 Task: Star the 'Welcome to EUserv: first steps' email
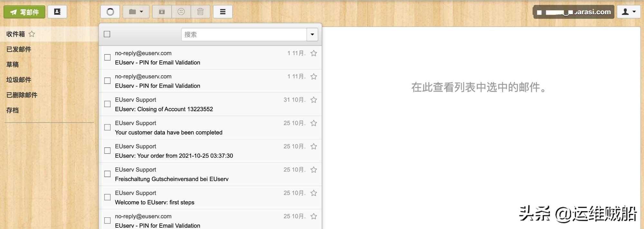[314, 193]
